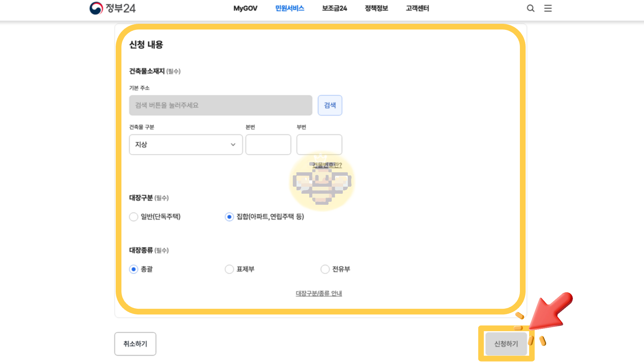
Task: Click the 취소하기 cancel button
Action: coord(135,344)
